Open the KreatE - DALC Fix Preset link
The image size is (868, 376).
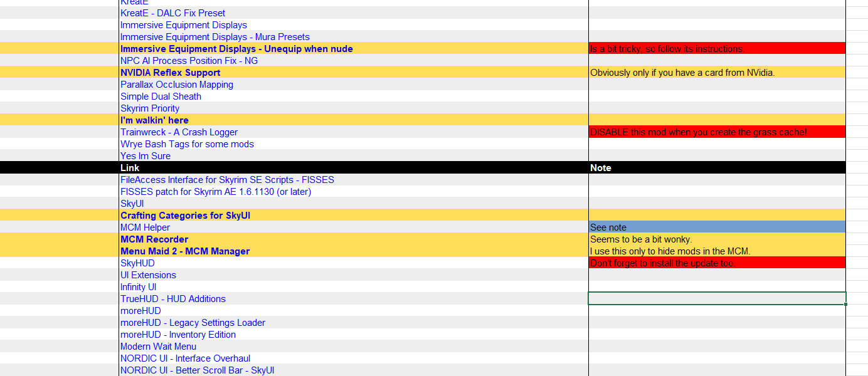(x=172, y=13)
